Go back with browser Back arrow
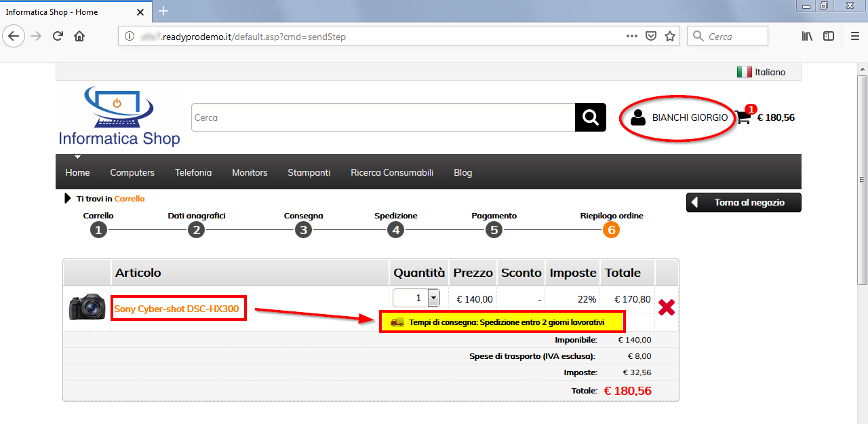This screenshot has width=868, height=424. coord(14,36)
